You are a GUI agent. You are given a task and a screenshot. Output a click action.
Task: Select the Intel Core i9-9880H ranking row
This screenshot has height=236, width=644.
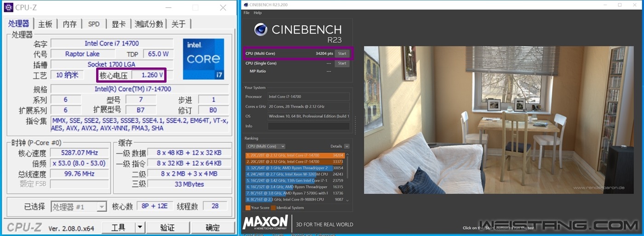click(295, 200)
